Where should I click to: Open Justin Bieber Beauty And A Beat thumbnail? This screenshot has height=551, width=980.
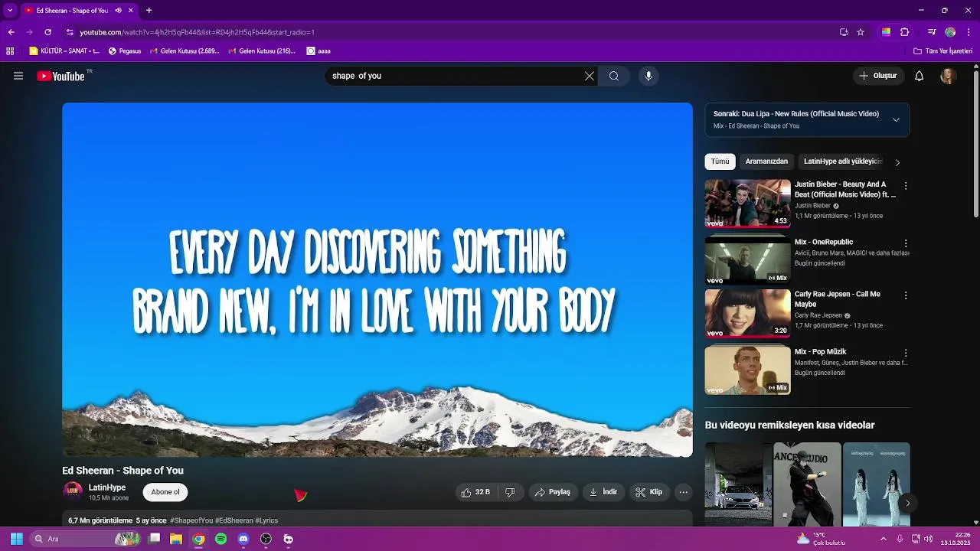[x=747, y=204]
